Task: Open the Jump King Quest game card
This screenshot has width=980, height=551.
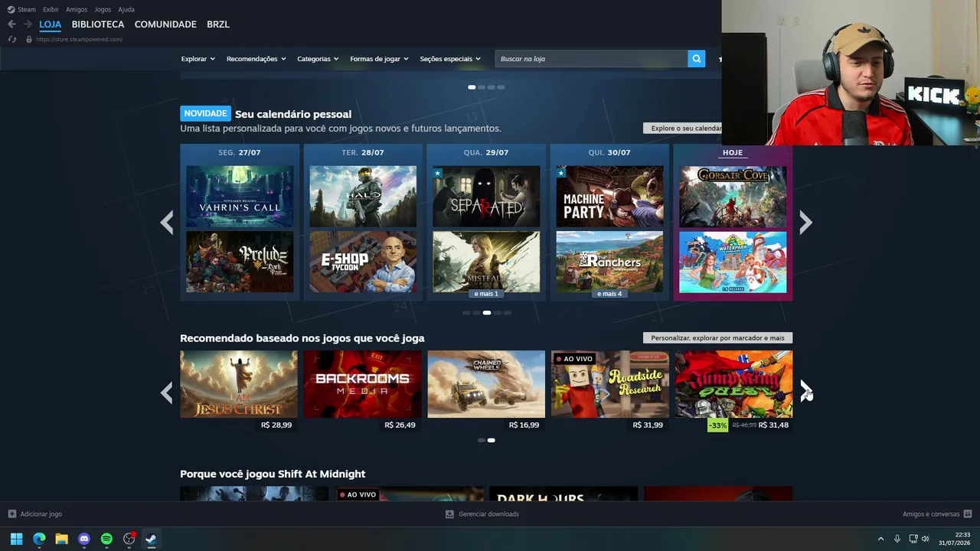Action: click(733, 384)
